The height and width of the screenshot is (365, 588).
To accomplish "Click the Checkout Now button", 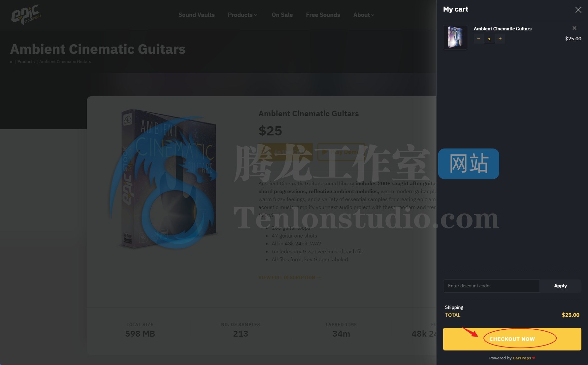I will point(512,339).
